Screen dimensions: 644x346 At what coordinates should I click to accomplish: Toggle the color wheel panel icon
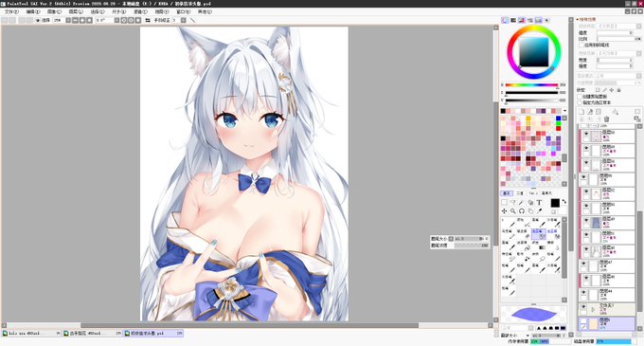505,20
